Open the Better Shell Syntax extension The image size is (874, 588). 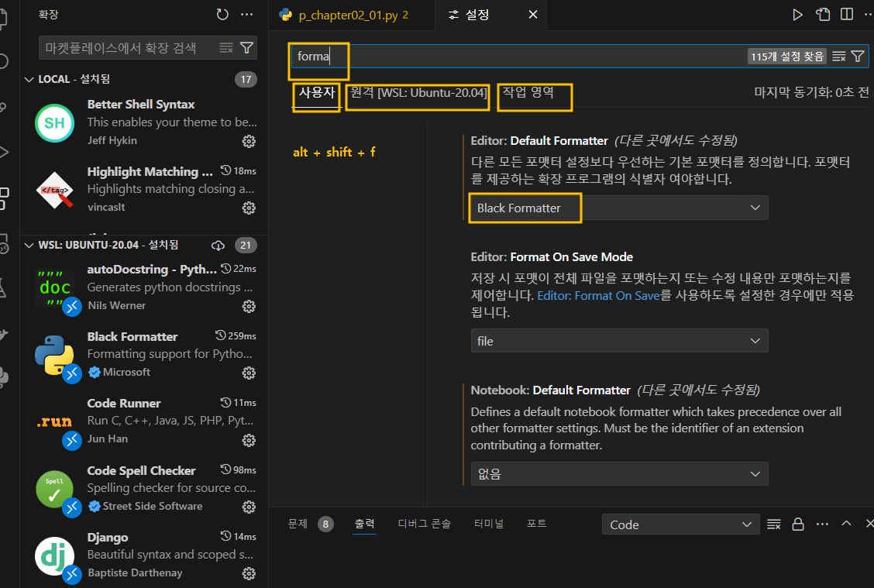(x=146, y=122)
